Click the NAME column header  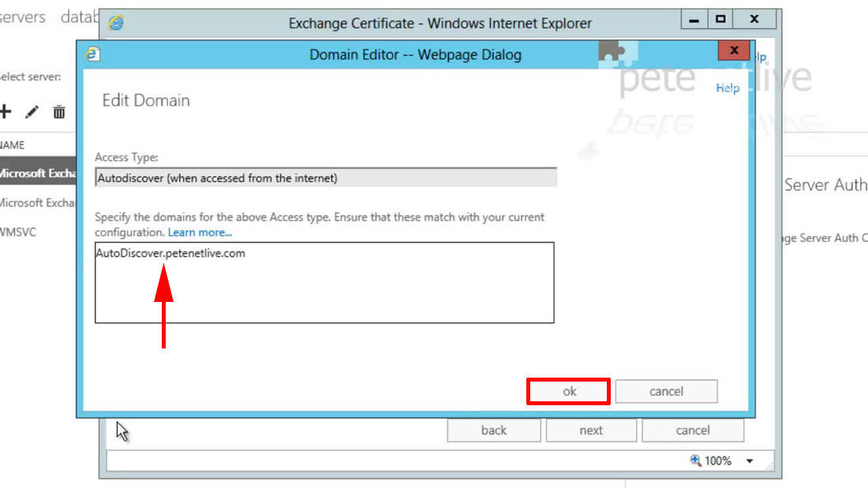click(12, 145)
